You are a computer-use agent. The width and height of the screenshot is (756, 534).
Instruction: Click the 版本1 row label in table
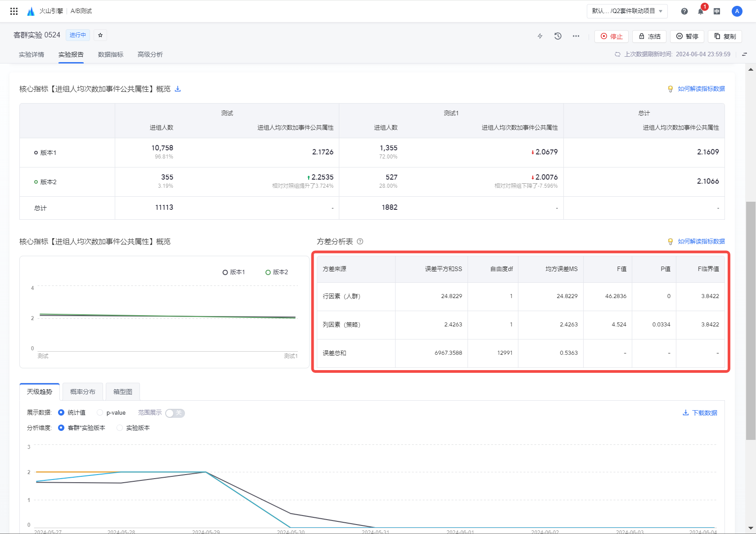coord(48,153)
